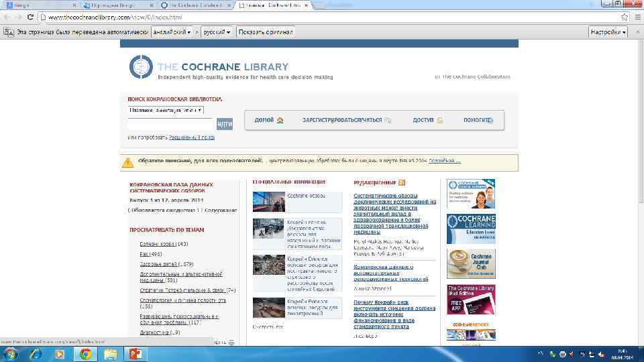Click the Показать оригинал button
The image size is (644, 362).
pyautogui.click(x=266, y=32)
